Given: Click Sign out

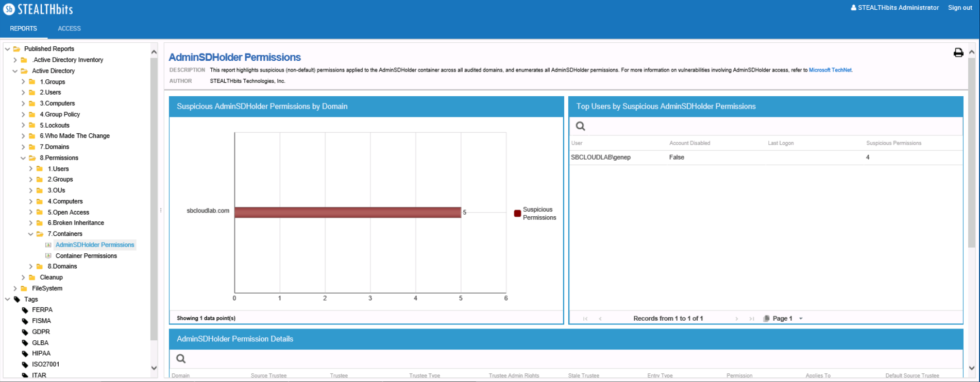Looking at the screenshot, I should click(960, 8).
